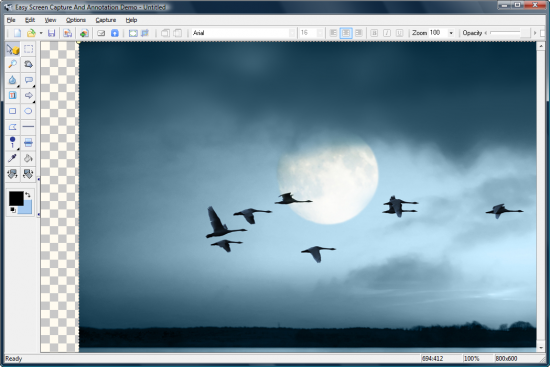
Task: Select the polygon shape tool
Action: coord(13,127)
